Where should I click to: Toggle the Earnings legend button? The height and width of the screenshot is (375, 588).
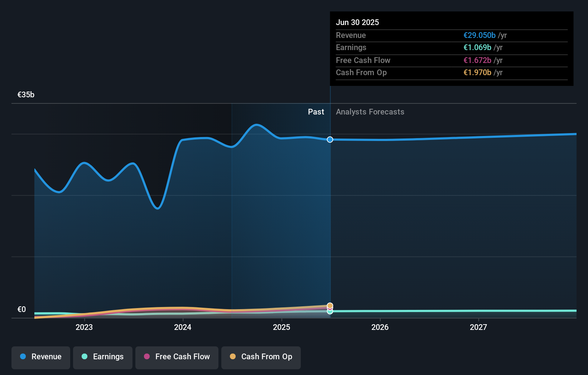103,357
